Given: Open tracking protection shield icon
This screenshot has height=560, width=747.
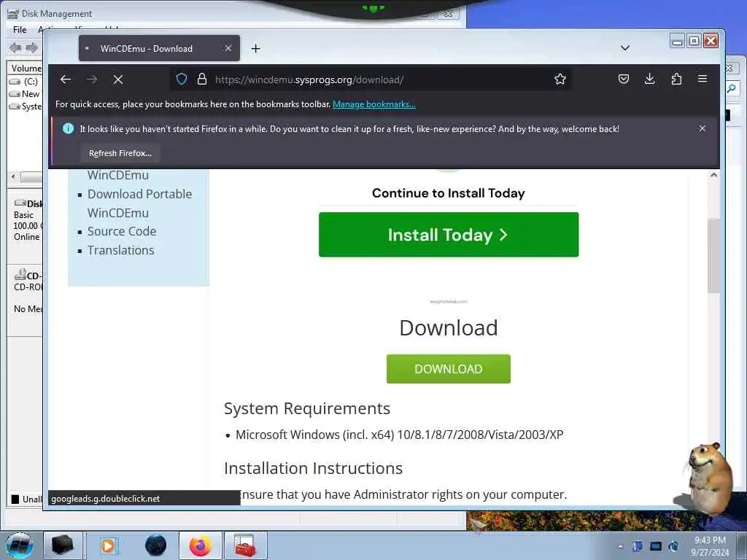Looking at the screenshot, I should (182, 79).
